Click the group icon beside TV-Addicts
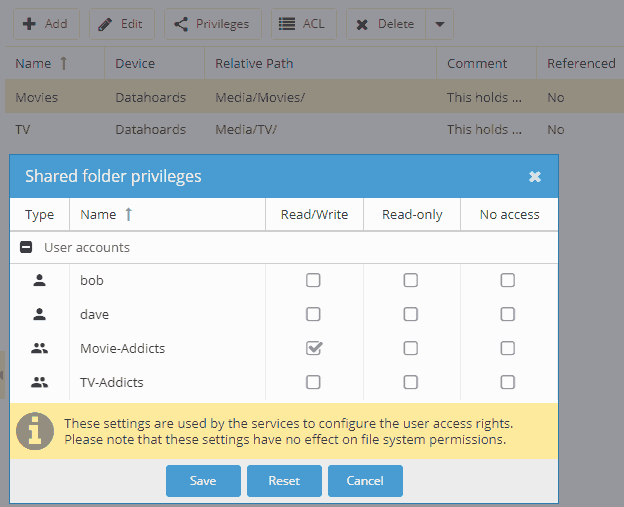624x507 pixels. 39,382
